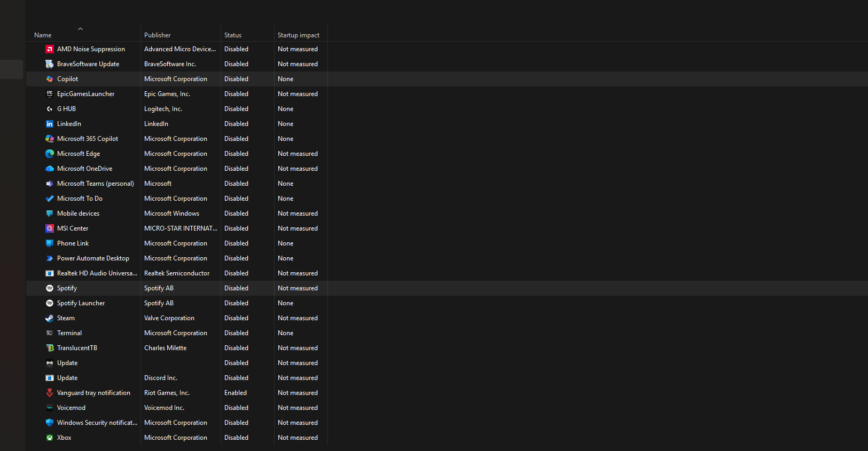
Task: Sort by the Publisher column header
Action: pos(158,35)
